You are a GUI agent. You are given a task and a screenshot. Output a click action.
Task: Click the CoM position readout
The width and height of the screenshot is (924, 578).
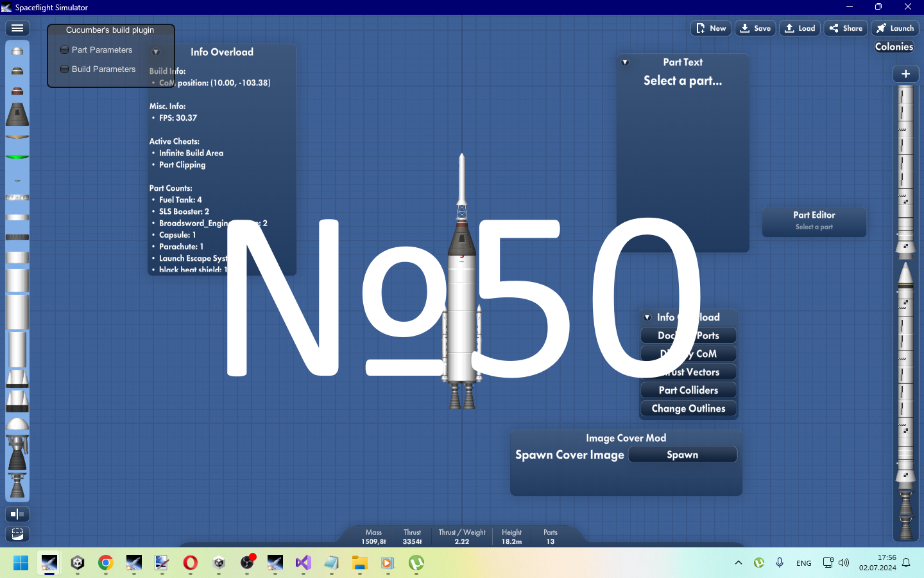[215, 83]
